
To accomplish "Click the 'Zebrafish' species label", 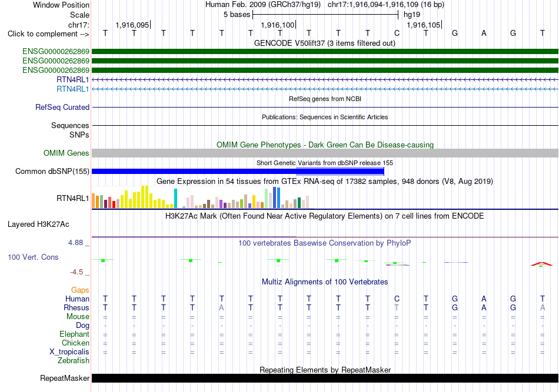I will coord(74,361).
